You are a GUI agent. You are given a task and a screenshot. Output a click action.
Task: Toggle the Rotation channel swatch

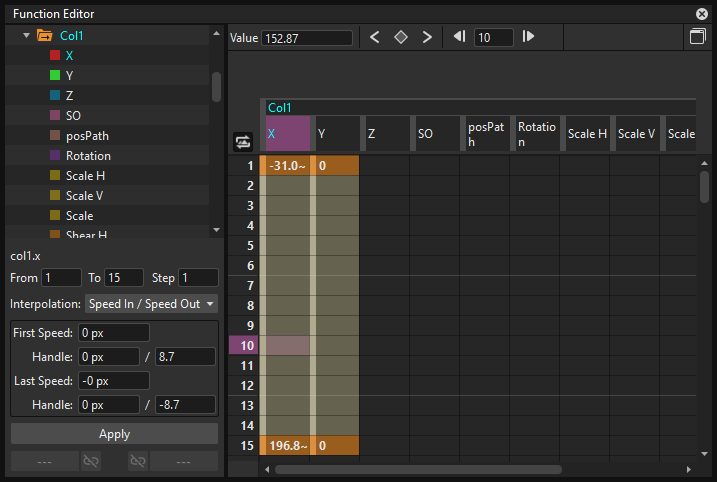tap(55, 155)
